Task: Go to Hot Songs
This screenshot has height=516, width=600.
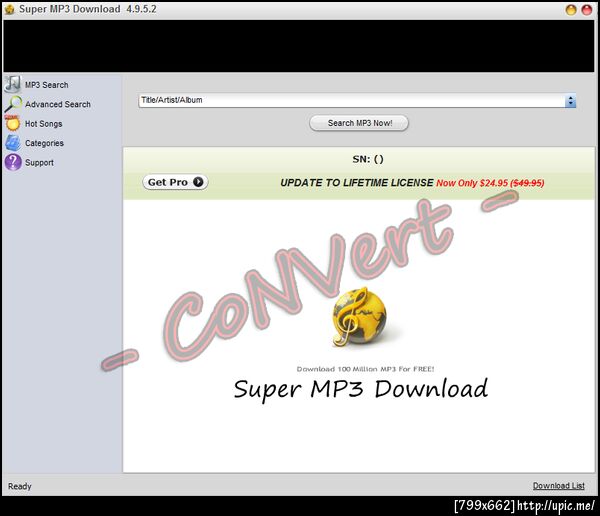Action: 43,124
